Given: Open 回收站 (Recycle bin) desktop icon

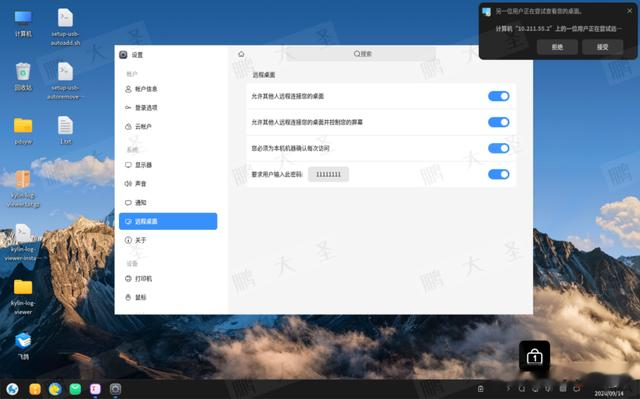Looking at the screenshot, I should pyautogui.click(x=23, y=77).
